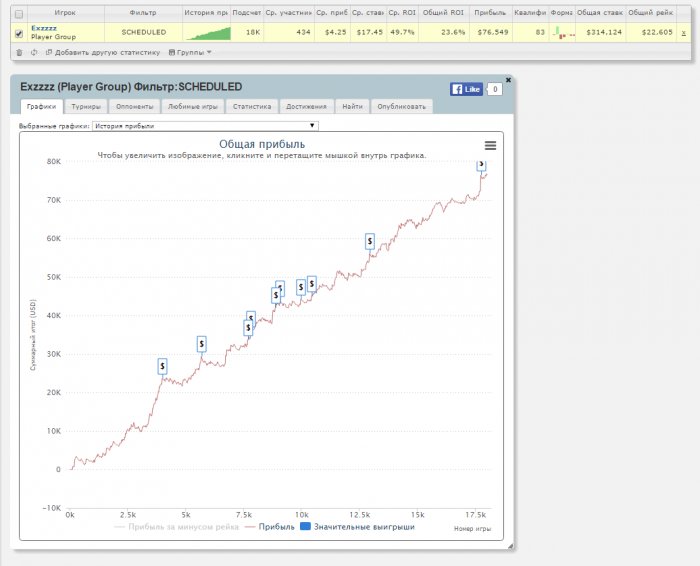The image size is (700, 566).
Task: Open the Любимые игры tab
Action: pyautogui.click(x=193, y=107)
